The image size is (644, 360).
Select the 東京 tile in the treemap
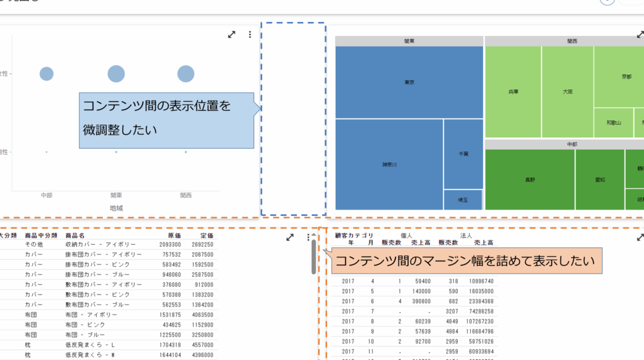click(x=409, y=82)
